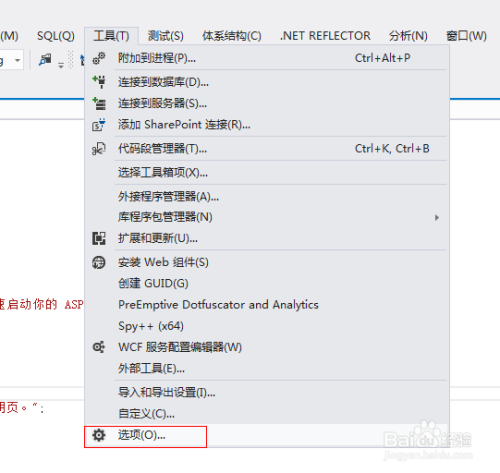Open the toolbar overflow options arrow
The image size is (500, 473).
pos(61,65)
